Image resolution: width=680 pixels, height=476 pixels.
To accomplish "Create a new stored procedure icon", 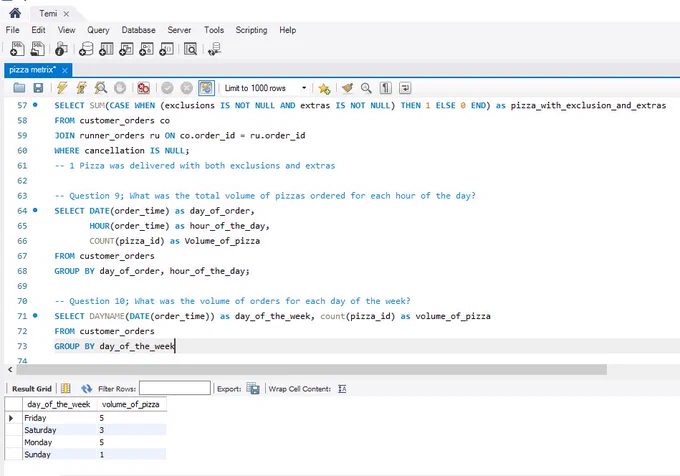I will [x=146, y=49].
